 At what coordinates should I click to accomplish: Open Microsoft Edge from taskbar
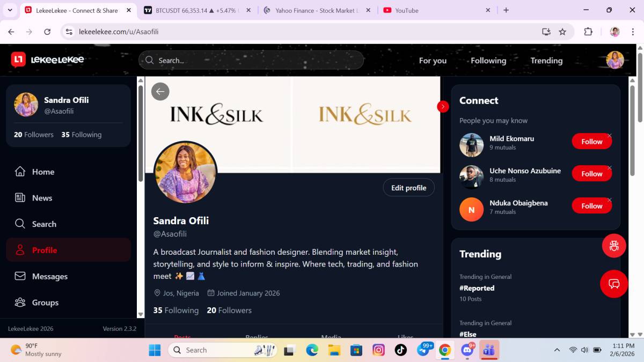(x=312, y=350)
